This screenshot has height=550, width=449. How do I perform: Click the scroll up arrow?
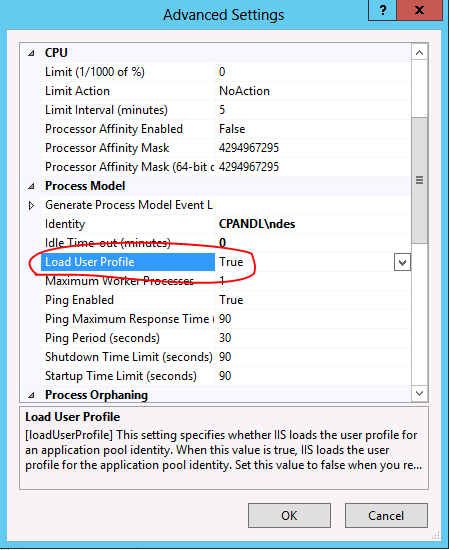[419, 53]
